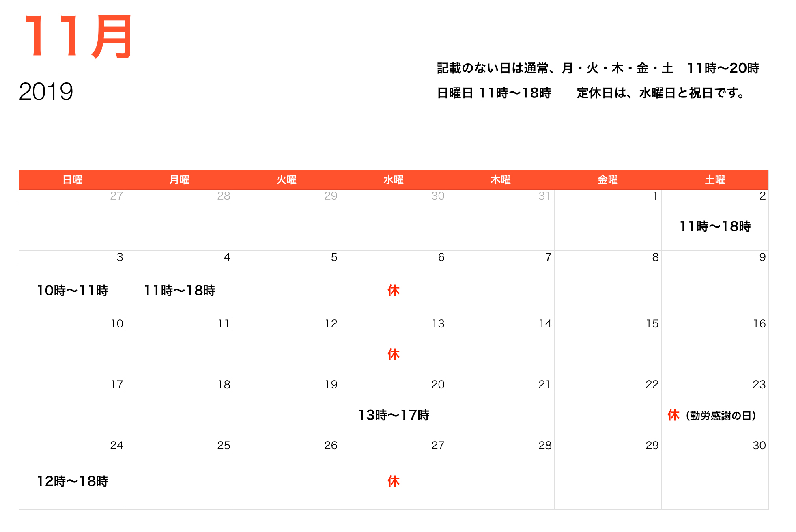Click the 休（勤労感謝の日）entry on November 23
The width and height of the screenshot is (796, 532).
(x=712, y=415)
